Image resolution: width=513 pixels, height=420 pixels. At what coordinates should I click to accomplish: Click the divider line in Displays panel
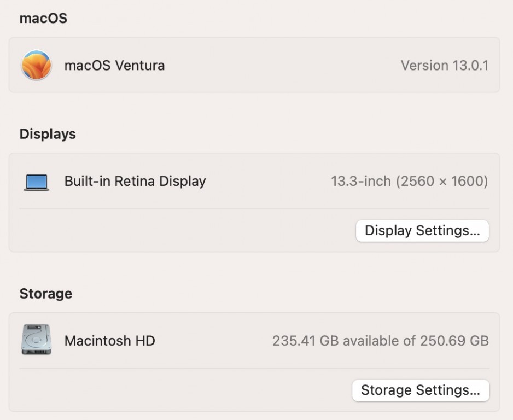254,209
